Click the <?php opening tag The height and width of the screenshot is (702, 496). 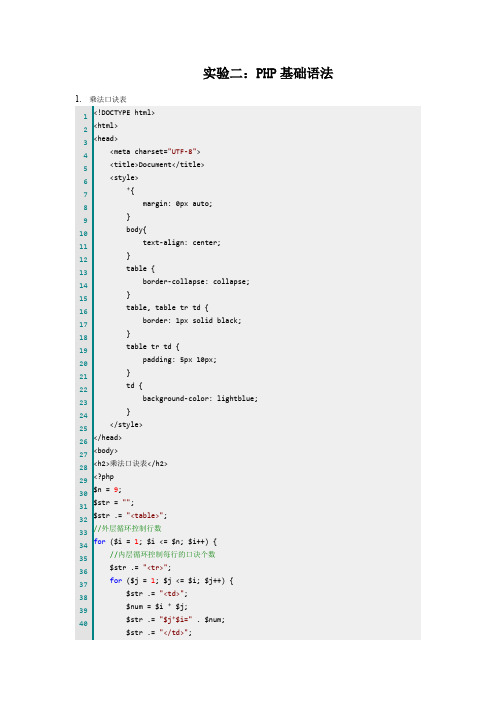point(104,476)
